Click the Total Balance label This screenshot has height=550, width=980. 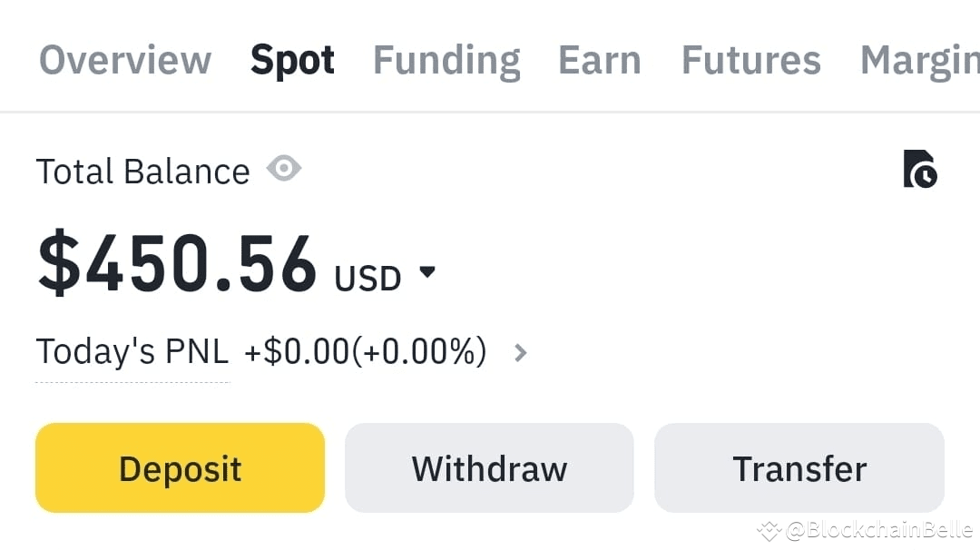pos(142,172)
